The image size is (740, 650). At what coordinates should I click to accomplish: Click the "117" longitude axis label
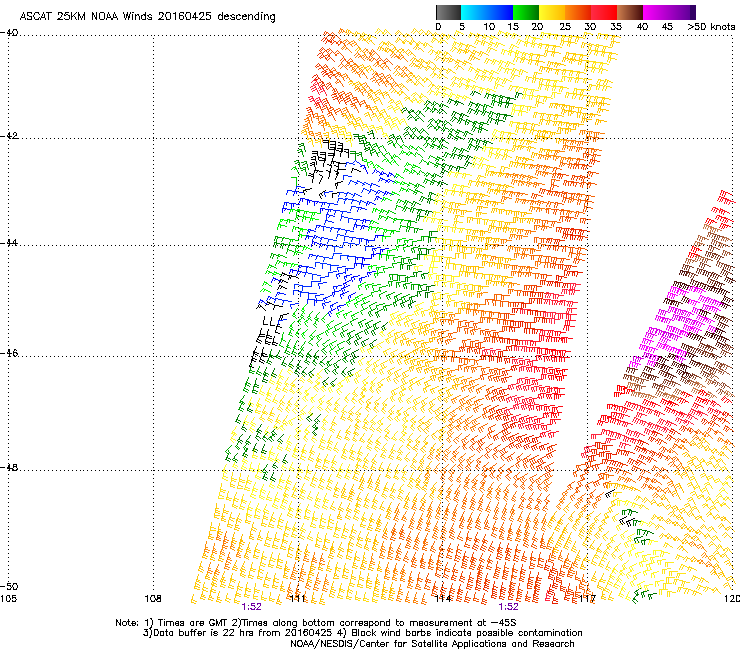pyautogui.click(x=588, y=599)
